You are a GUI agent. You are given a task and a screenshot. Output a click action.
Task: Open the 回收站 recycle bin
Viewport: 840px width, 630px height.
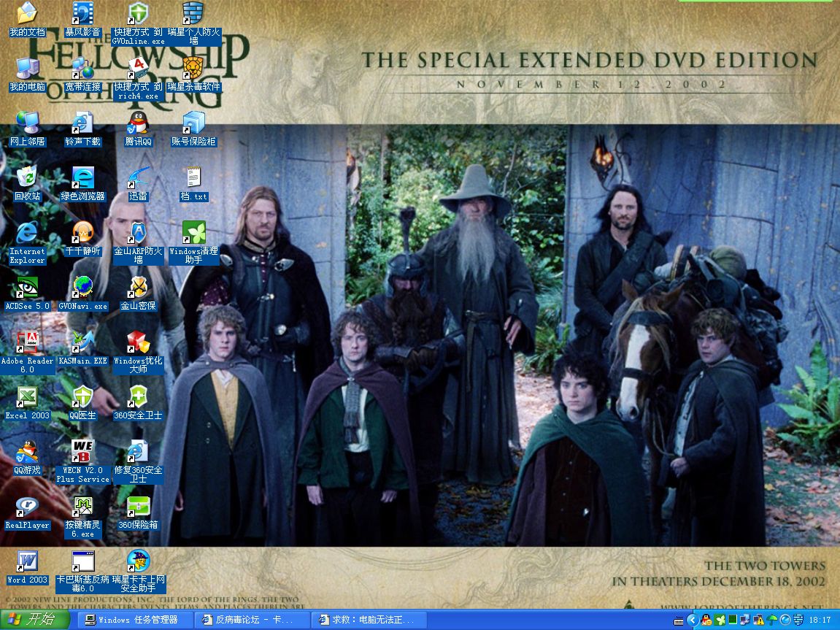tap(27, 184)
